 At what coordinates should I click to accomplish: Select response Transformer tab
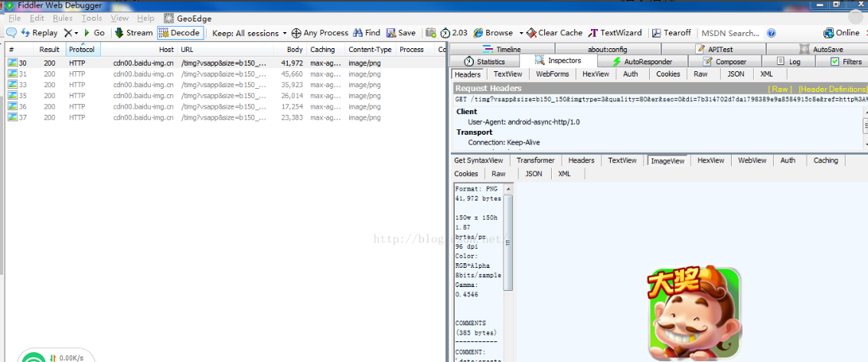[535, 161]
